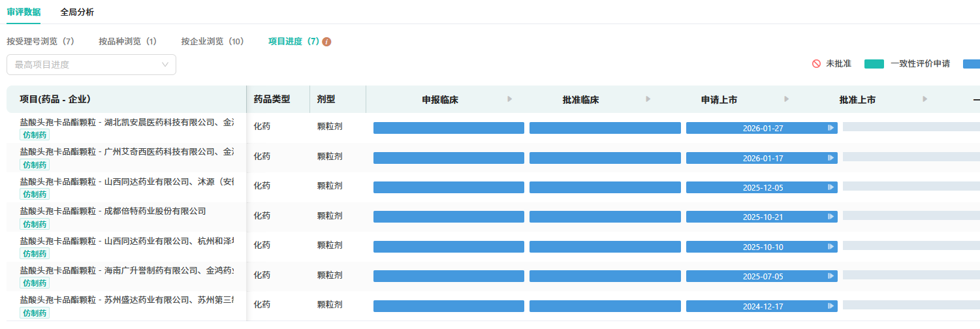
Task: Click the arrow icon after 批准临床 header
Action: click(x=648, y=99)
